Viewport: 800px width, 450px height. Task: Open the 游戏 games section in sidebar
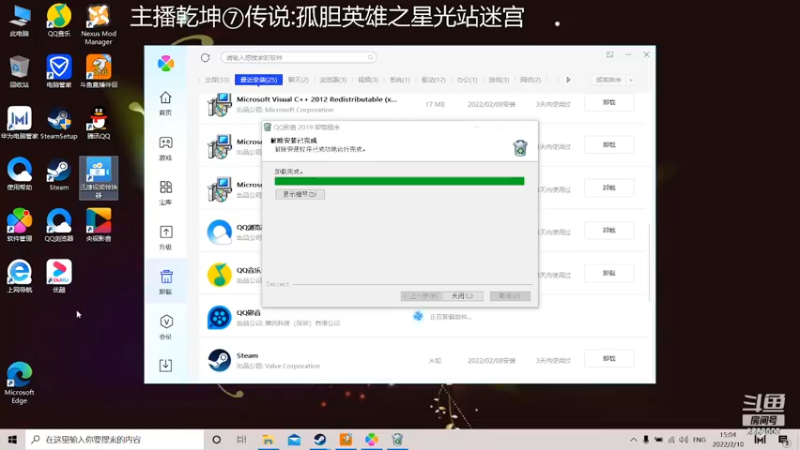tap(165, 148)
